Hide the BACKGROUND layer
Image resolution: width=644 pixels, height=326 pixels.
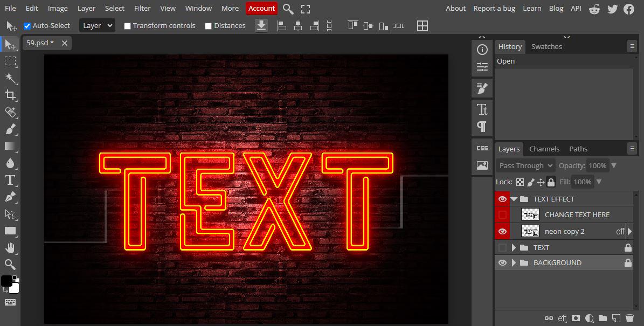502,262
